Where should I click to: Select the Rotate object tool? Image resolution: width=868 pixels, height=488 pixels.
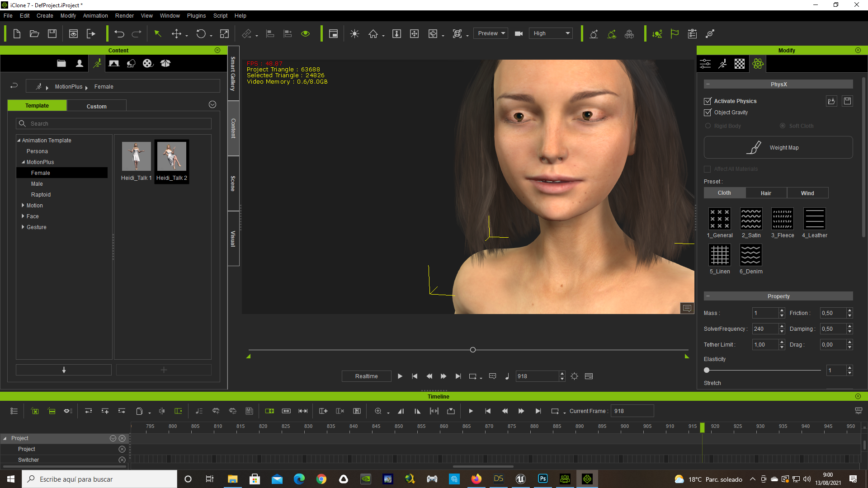201,33
